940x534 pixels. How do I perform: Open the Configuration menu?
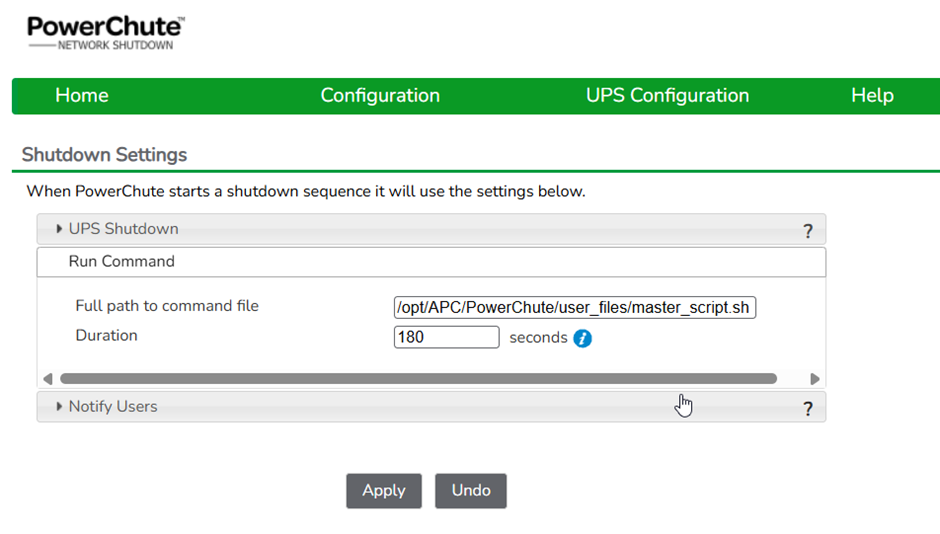pyautogui.click(x=380, y=95)
